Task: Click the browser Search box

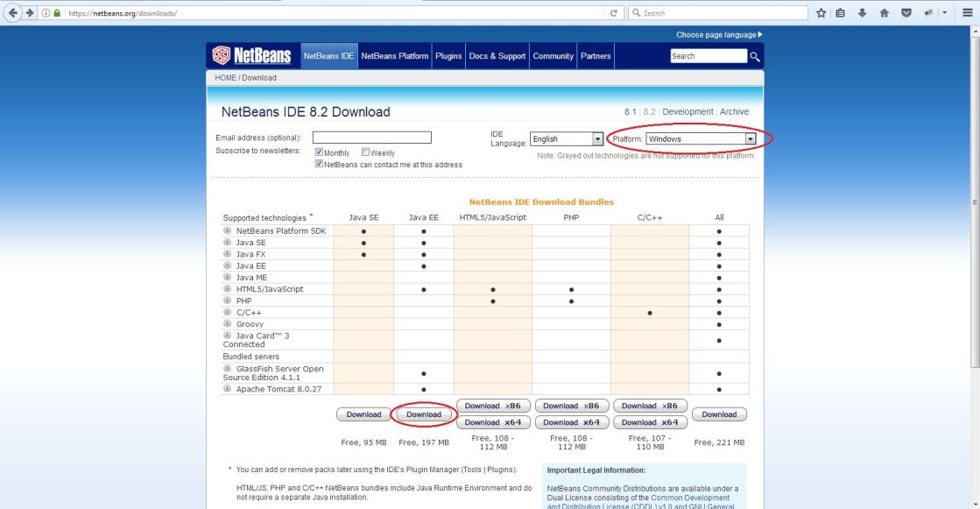Action: 718,12
